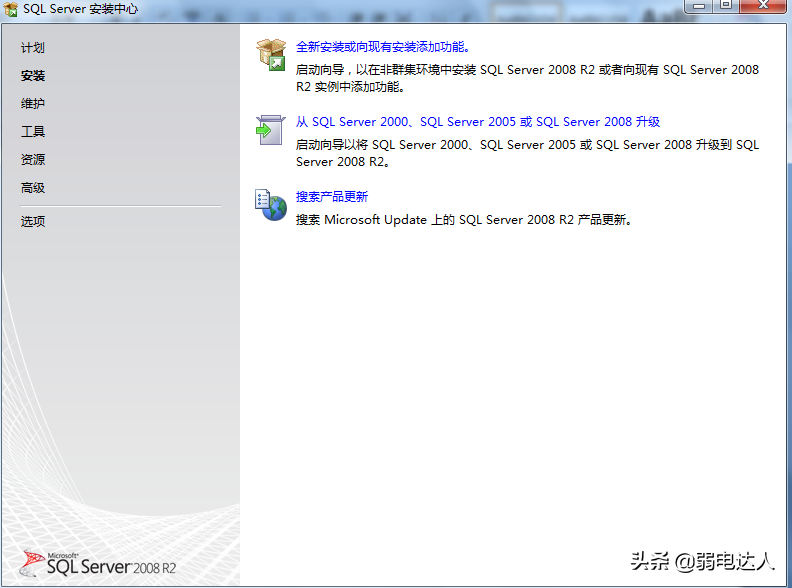Screen dimensions: 792x588
Task: Click the upgrade wizard description text
Action: click(x=527, y=153)
